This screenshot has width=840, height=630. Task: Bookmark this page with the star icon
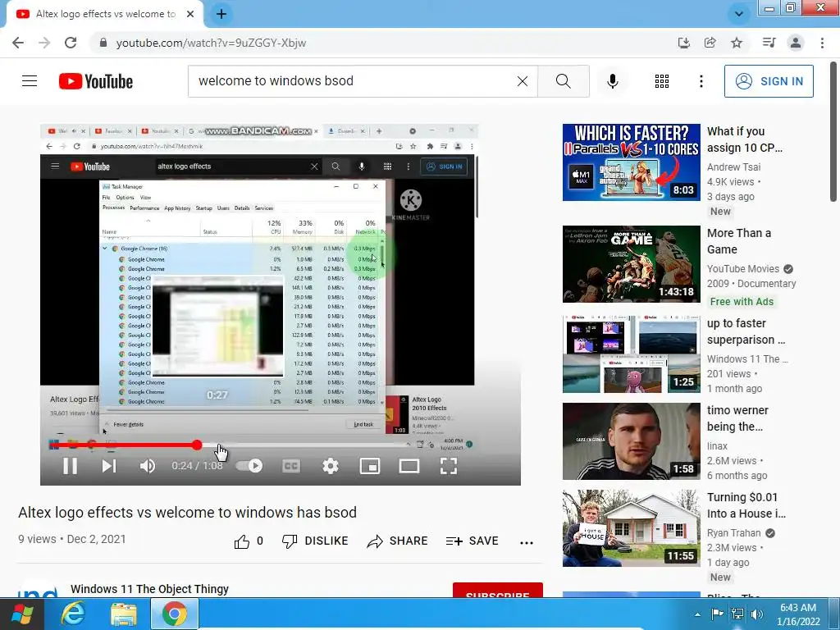tap(737, 43)
